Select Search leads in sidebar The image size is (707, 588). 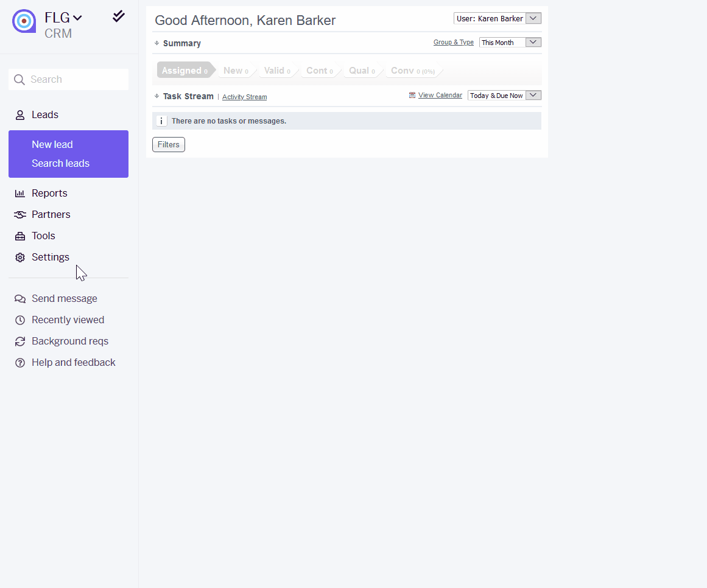tap(60, 164)
